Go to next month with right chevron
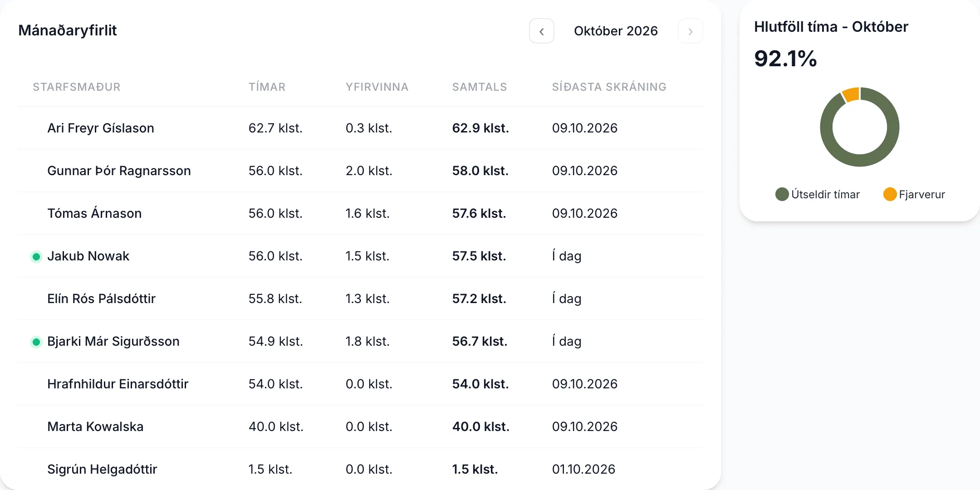This screenshot has height=490, width=980. point(690,31)
